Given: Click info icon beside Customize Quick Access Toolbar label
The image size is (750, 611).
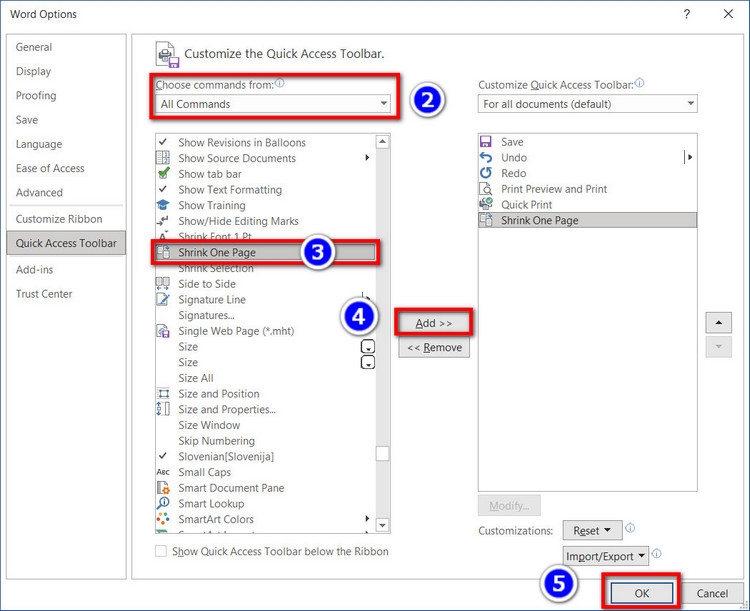Looking at the screenshot, I should pos(640,83).
